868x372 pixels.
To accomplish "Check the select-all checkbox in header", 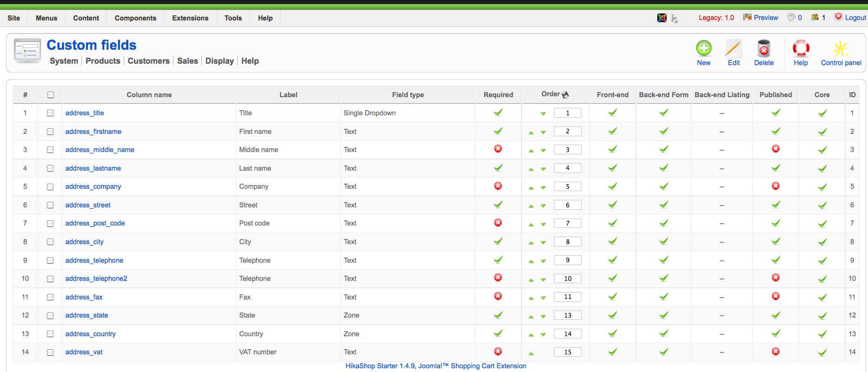I will pyautogui.click(x=51, y=95).
